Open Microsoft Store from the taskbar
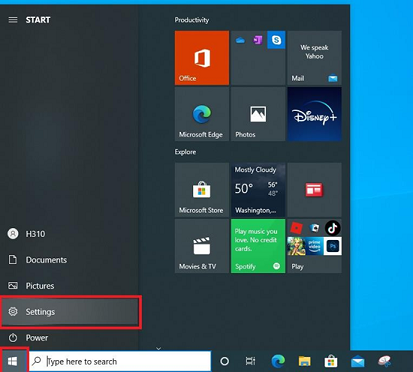413x372 pixels. point(331,361)
